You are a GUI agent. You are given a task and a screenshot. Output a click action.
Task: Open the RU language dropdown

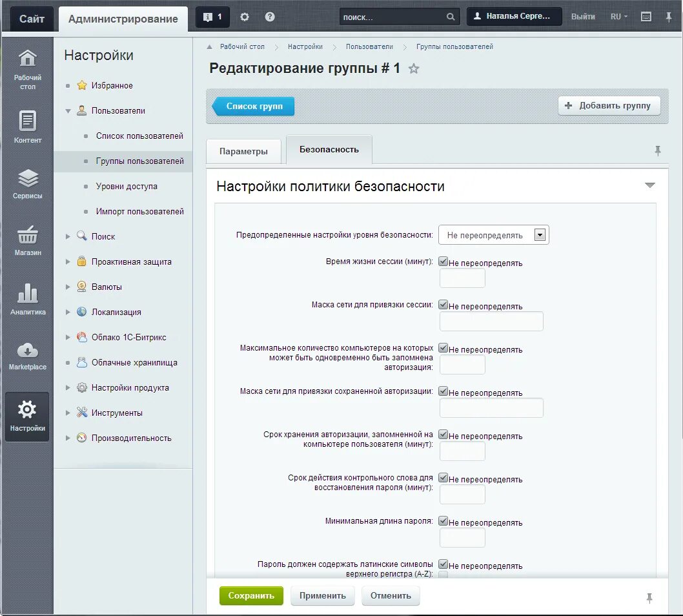618,17
